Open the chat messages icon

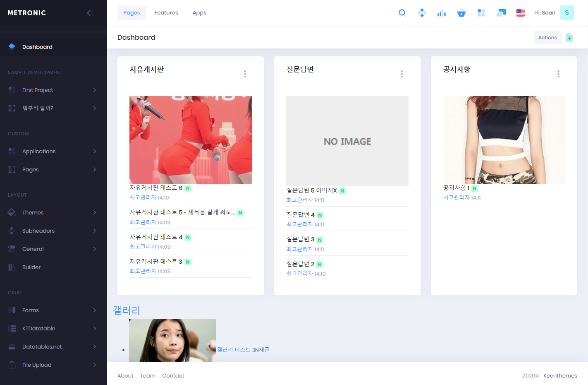pos(501,13)
